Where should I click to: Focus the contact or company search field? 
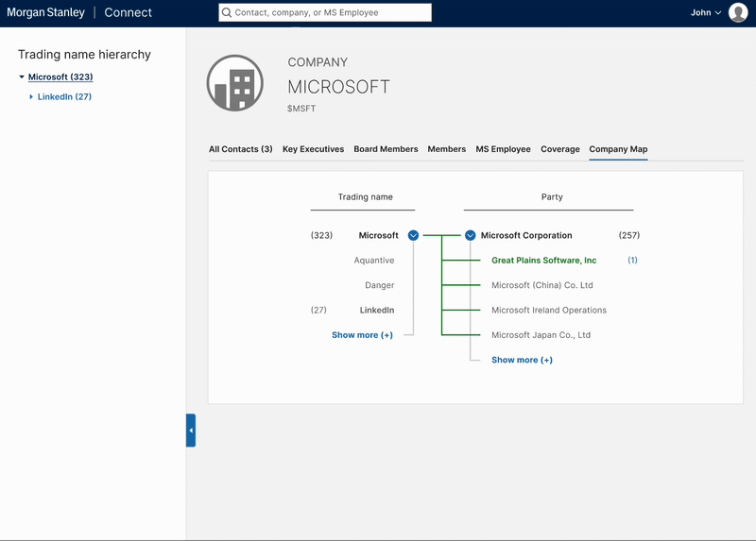325,12
